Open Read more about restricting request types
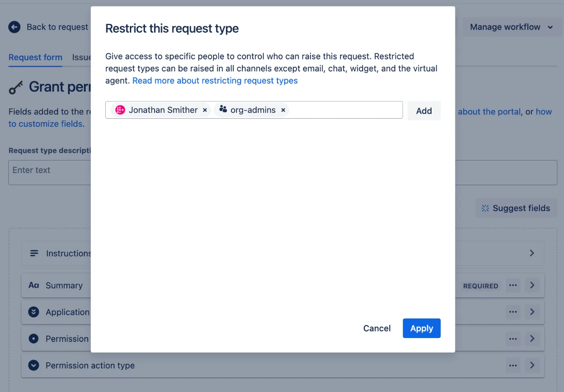564x392 pixels. [x=214, y=80]
